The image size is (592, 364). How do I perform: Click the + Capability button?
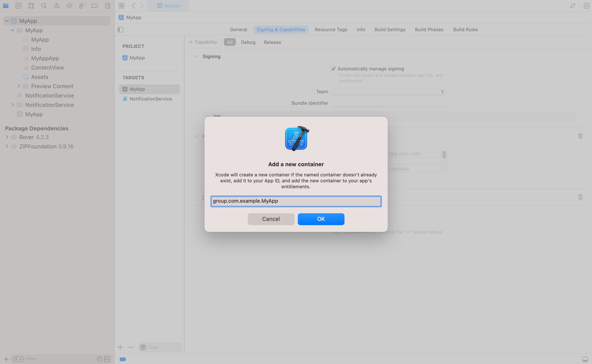point(203,42)
